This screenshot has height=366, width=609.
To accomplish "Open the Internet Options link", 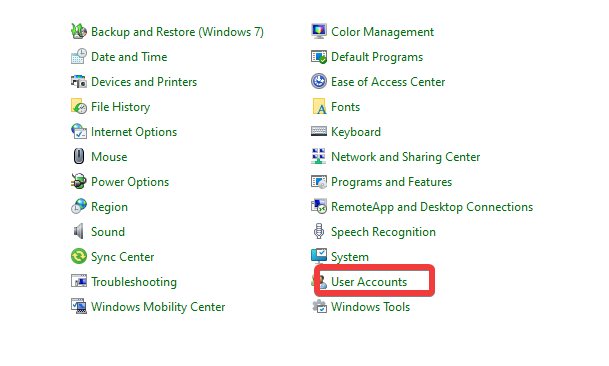I will tap(134, 132).
